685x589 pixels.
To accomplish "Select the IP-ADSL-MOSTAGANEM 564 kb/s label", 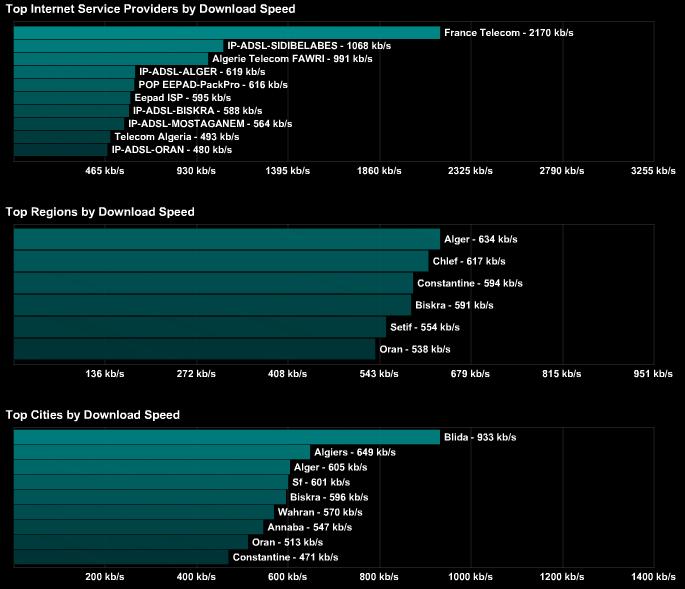I will tap(210, 124).
